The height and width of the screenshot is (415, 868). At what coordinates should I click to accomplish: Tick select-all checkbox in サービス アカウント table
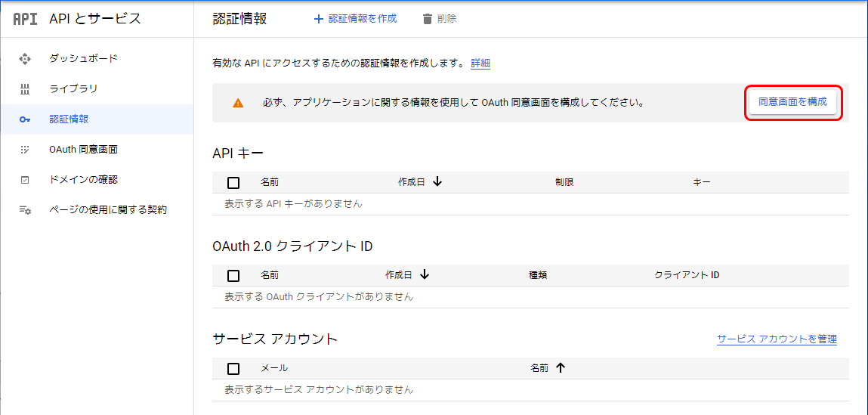(x=233, y=368)
